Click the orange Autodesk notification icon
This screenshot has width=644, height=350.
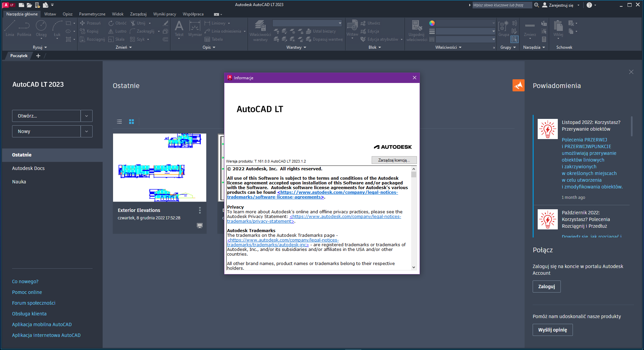(518, 85)
